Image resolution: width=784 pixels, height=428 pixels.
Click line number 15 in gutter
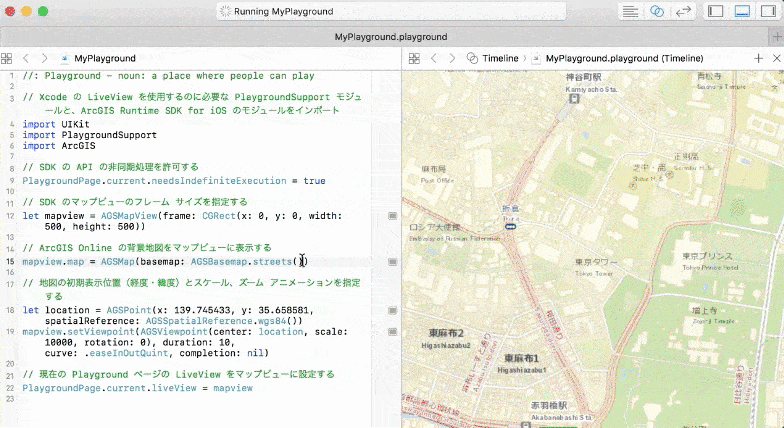tap(10, 262)
